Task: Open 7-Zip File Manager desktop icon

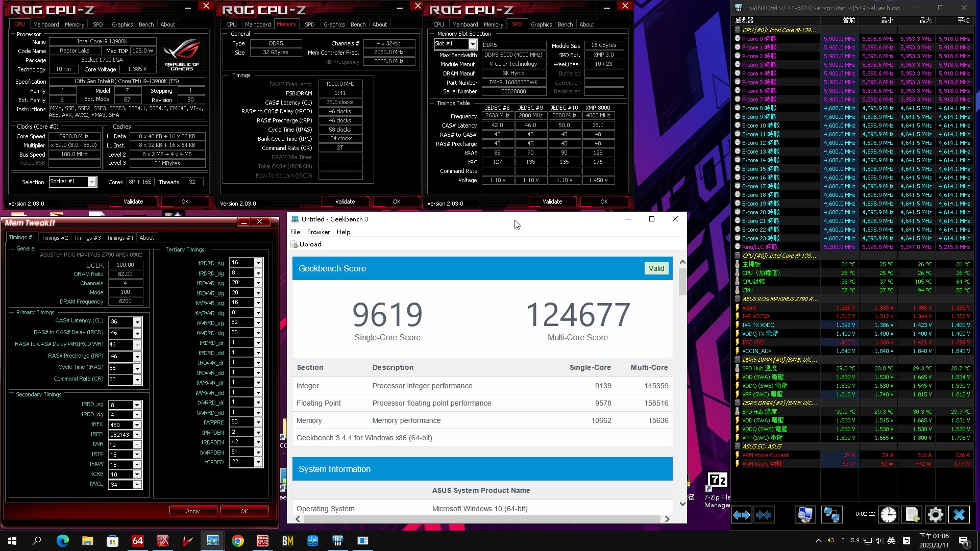Action: point(717,489)
